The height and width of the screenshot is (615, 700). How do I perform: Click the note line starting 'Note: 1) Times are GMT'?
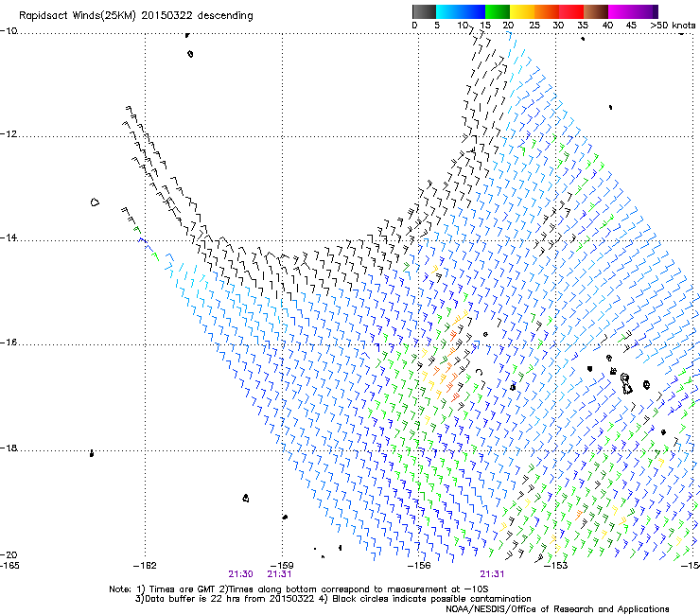(x=299, y=589)
